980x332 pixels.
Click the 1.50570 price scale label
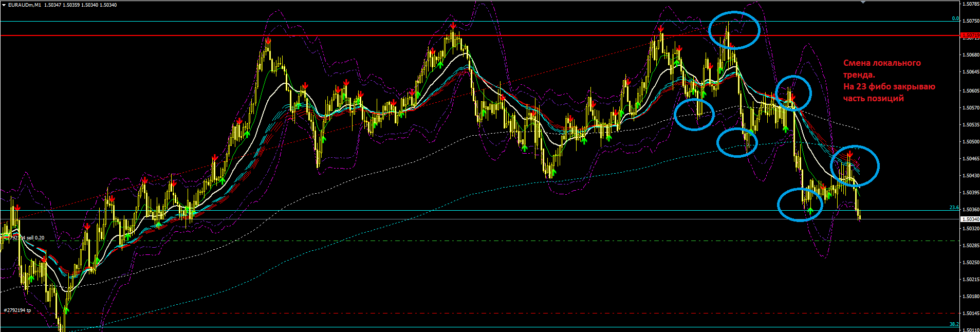pyautogui.click(x=971, y=108)
